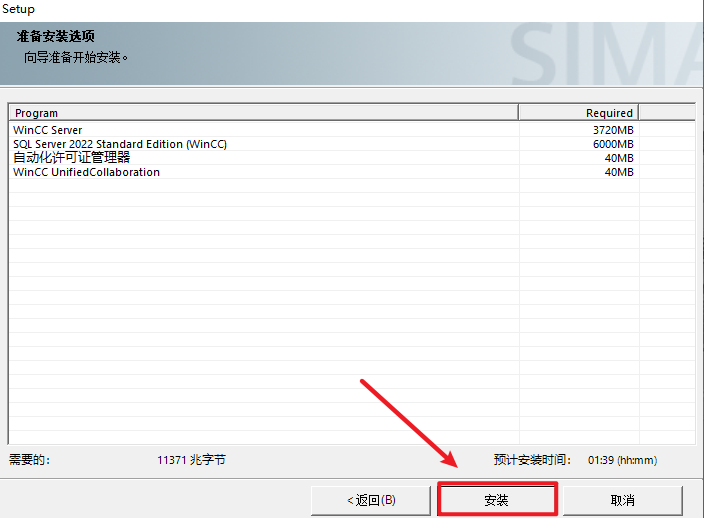Click the 3720MB size value
704x518 pixels.
tap(612, 130)
